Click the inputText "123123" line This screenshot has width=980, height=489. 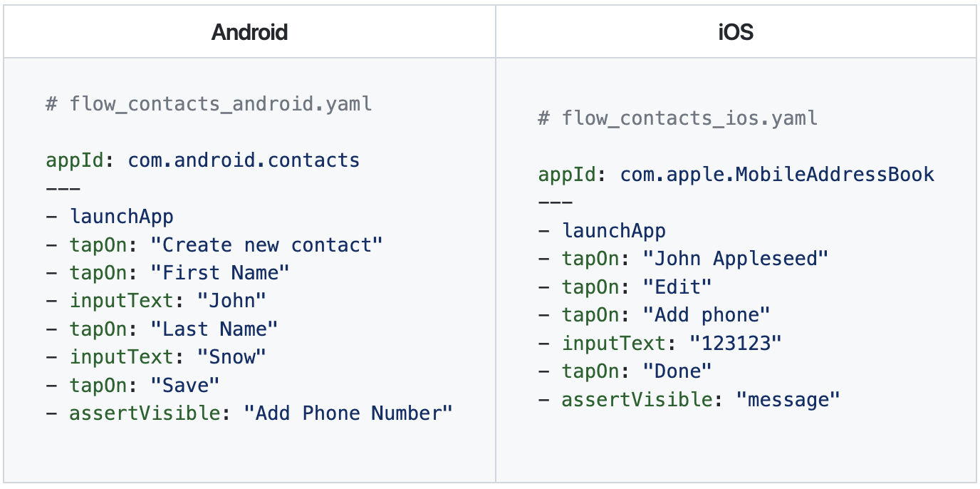coord(660,343)
